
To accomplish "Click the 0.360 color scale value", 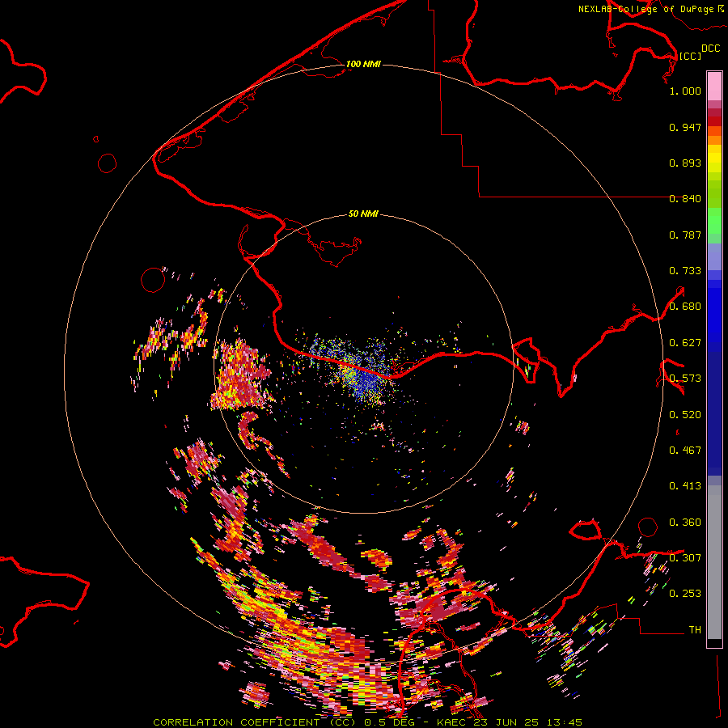I will point(685,523).
